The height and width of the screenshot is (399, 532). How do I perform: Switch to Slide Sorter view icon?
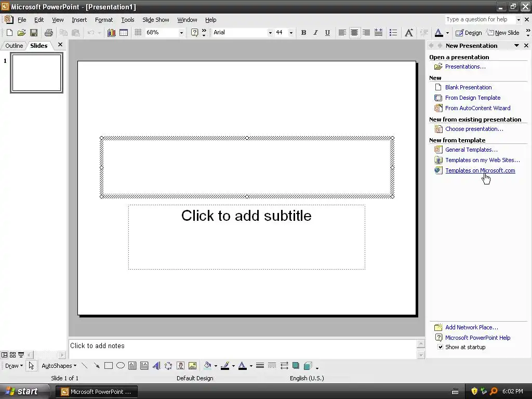point(12,355)
